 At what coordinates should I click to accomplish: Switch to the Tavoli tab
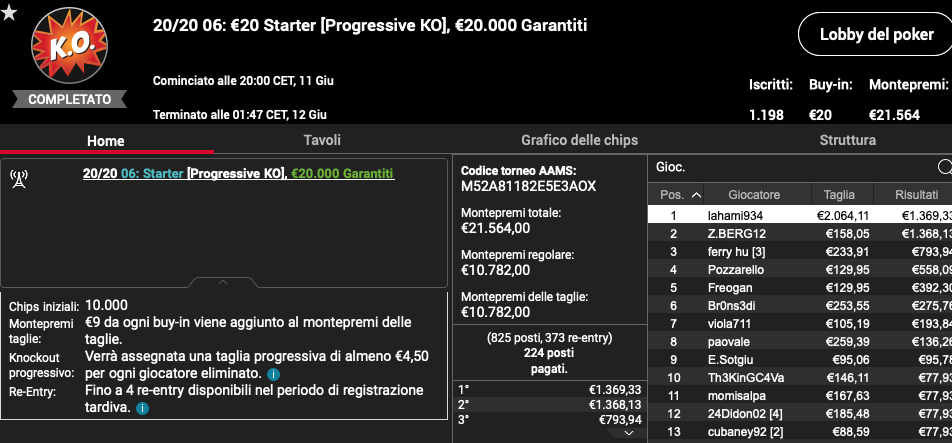click(322, 140)
